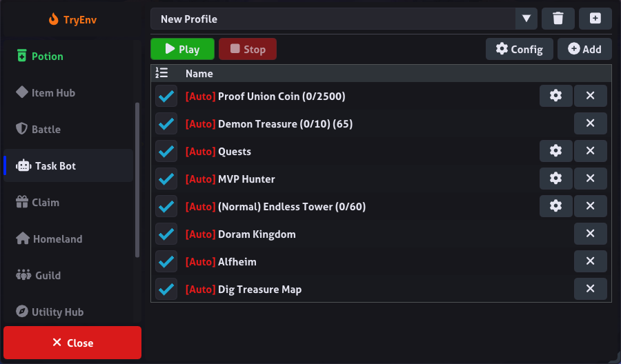Open the Config button

pyautogui.click(x=519, y=49)
